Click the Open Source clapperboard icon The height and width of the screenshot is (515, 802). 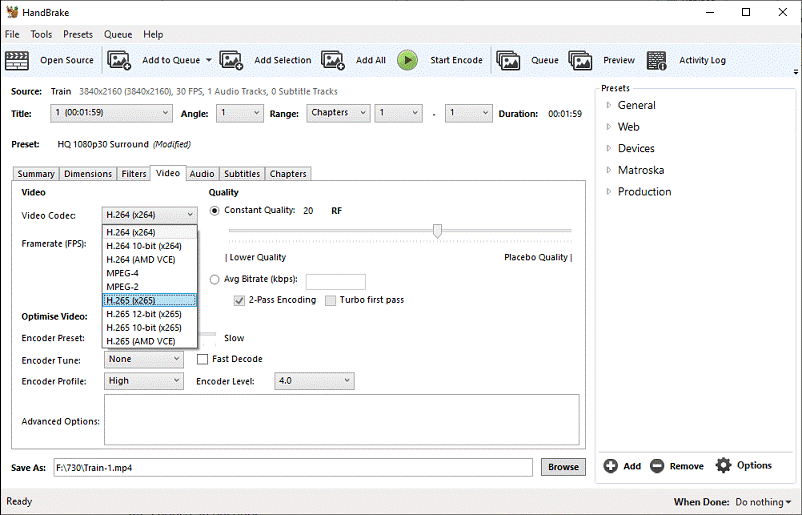coord(17,60)
